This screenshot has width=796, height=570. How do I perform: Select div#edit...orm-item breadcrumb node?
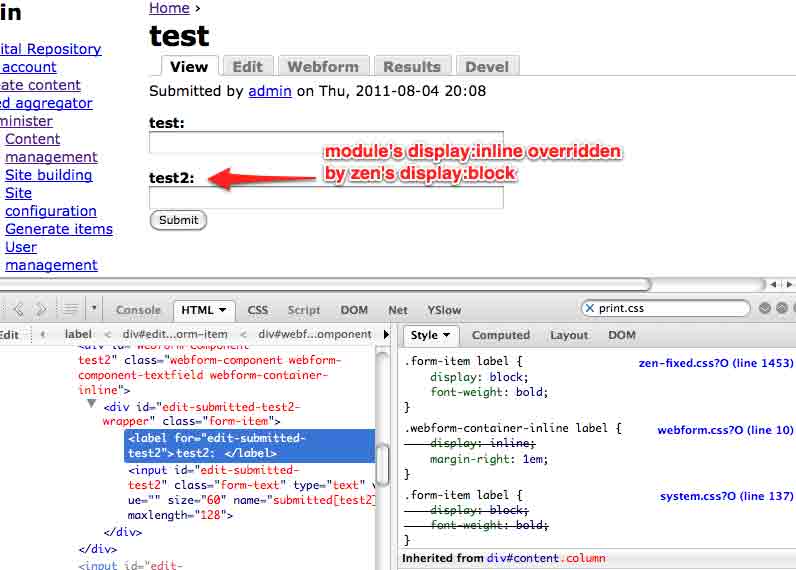(175, 334)
